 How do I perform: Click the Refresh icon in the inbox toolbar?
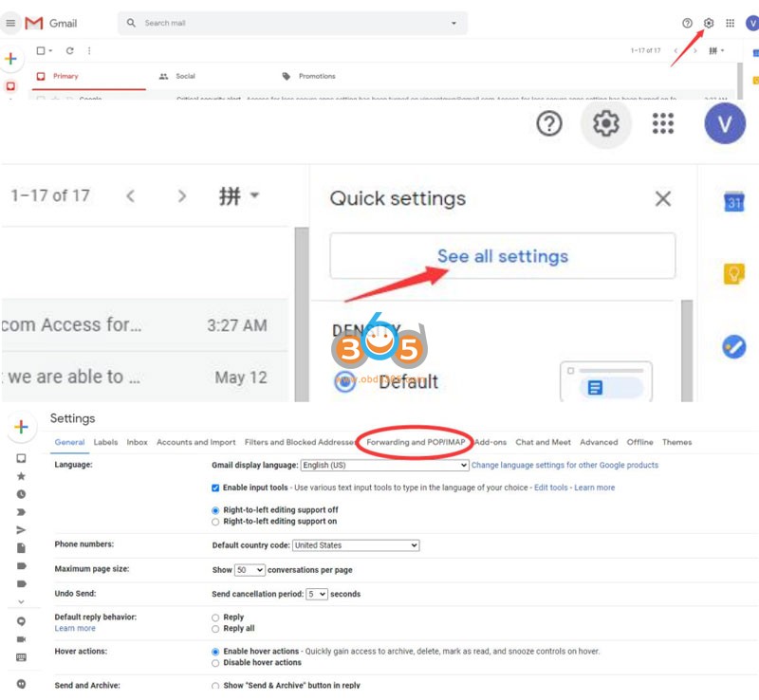(x=69, y=50)
